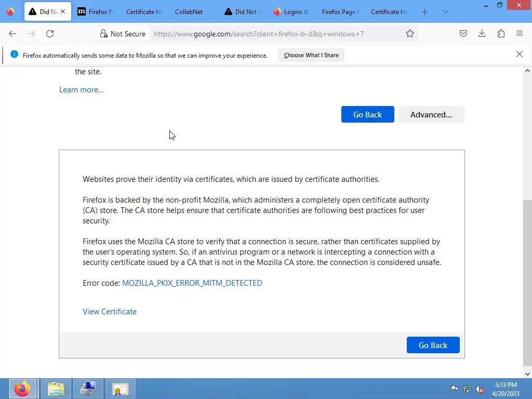532x399 pixels.
Task: Click the info icon in notification bar
Action: [x=14, y=54]
